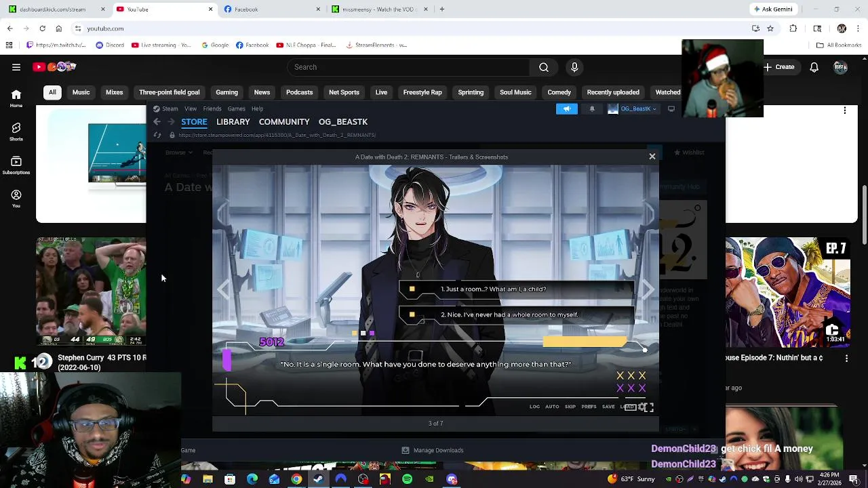Click the YouTube search input field
Screen dimensions: 868x488
click(x=408, y=67)
